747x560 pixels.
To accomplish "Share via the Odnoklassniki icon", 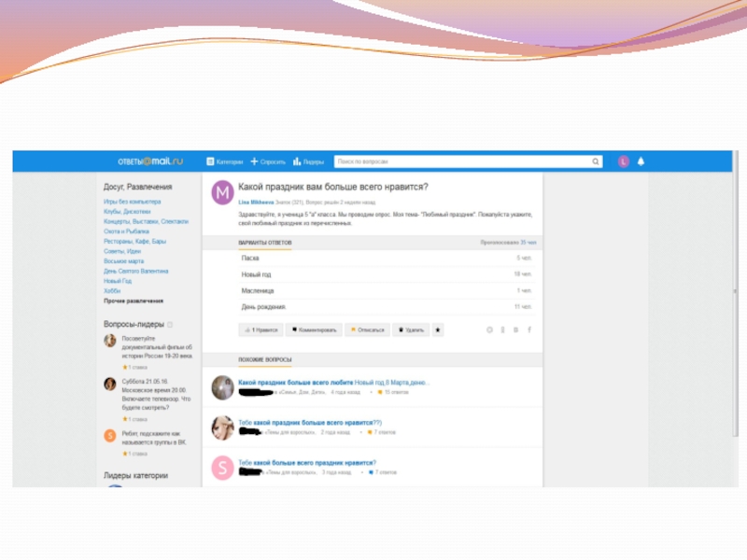I will 502,330.
